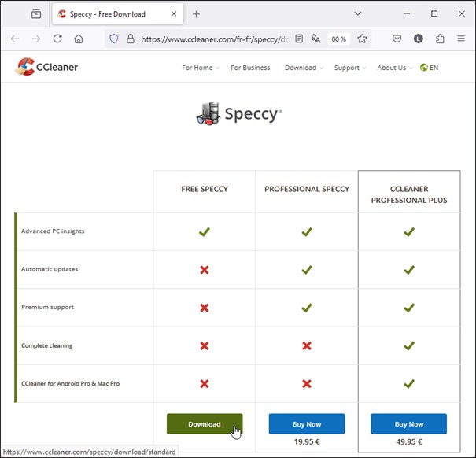Open the Firefox hamburger application menu
Screen dimensions: 476x458
tap(461, 39)
